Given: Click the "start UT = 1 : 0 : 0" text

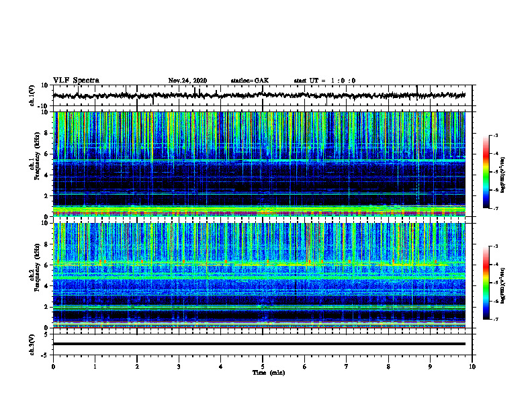Looking at the screenshot, I should pyautogui.click(x=324, y=81).
